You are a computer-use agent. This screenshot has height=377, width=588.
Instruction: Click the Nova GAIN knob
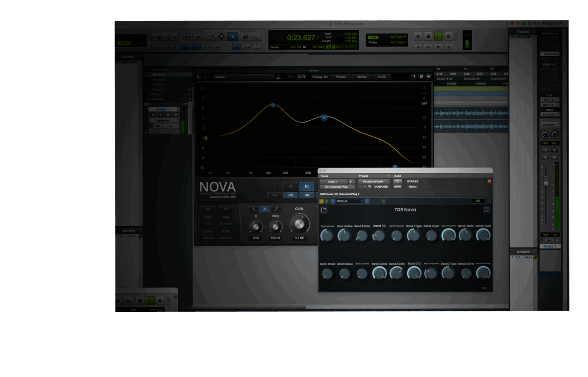pos(299,224)
